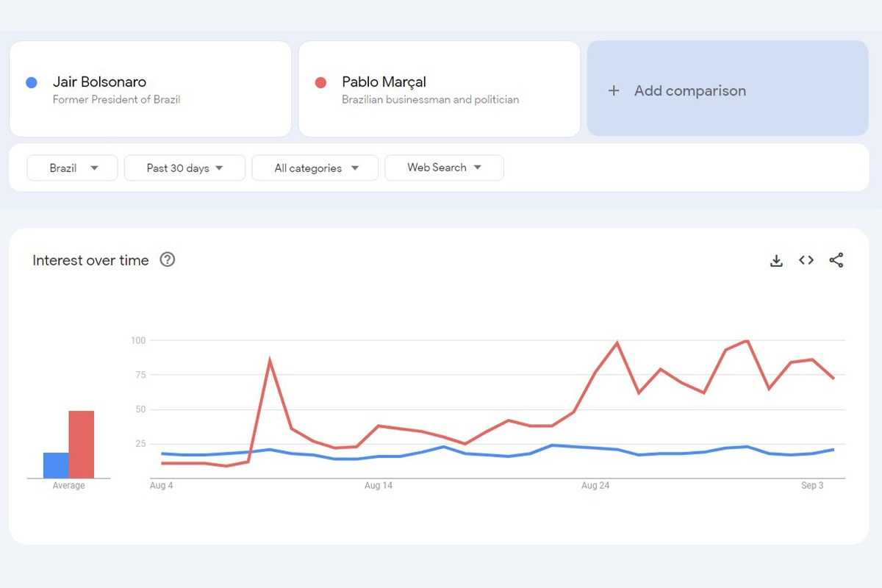Click the blue dot beside Jair Bolsonaro

point(32,82)
